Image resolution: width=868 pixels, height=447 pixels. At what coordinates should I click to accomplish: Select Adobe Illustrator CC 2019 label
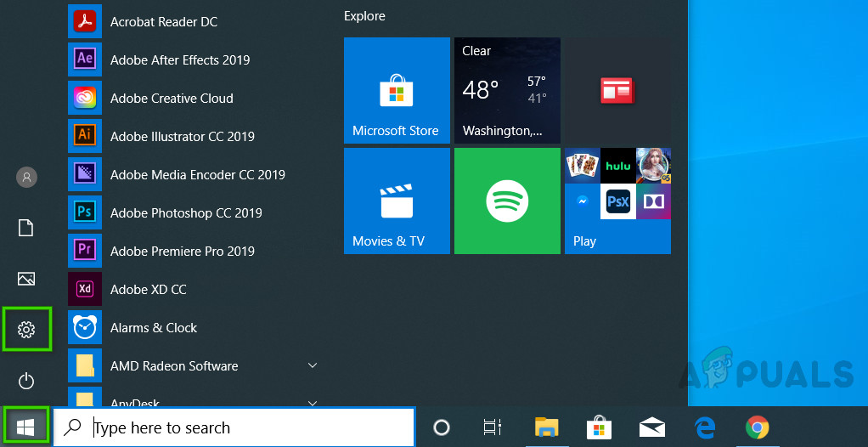(182, 136)
